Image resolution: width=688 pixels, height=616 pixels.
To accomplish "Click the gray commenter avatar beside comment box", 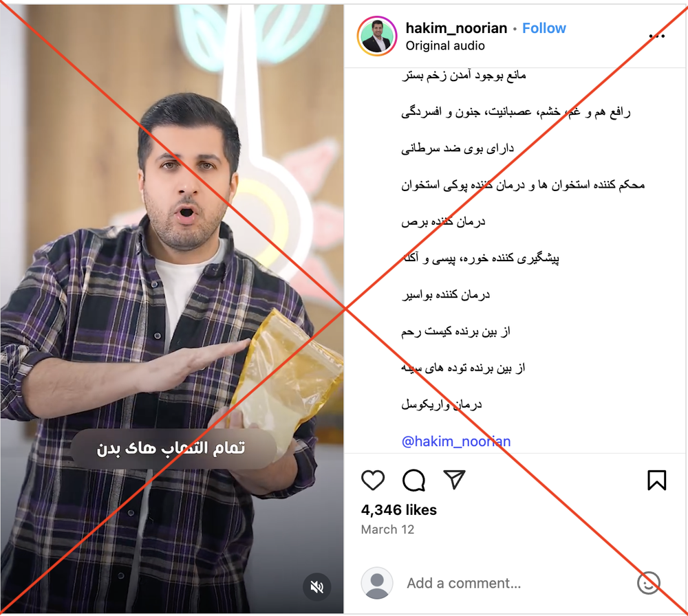I will [x=377, y=583].
